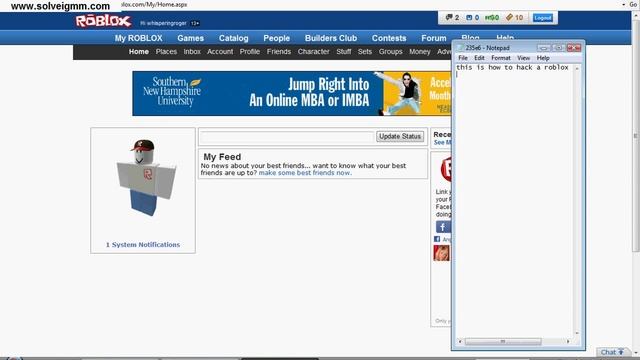
Task: Open the messages icon showing 0
Action: click(473, 18)
